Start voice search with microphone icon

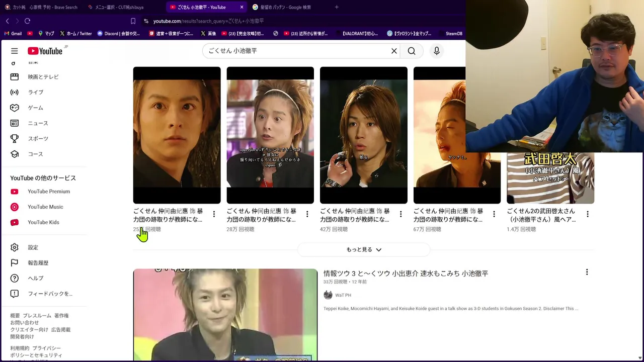pyautogui.click(x=437, y=51)
